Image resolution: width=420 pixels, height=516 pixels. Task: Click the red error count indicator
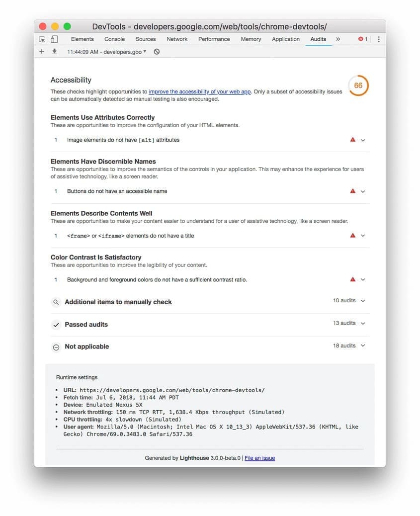coord(363,39)
